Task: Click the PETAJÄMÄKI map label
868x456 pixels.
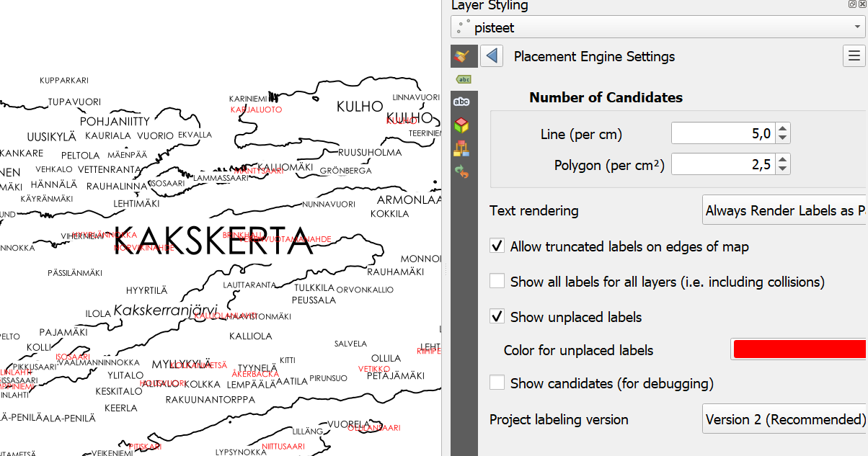Action: 396,375
